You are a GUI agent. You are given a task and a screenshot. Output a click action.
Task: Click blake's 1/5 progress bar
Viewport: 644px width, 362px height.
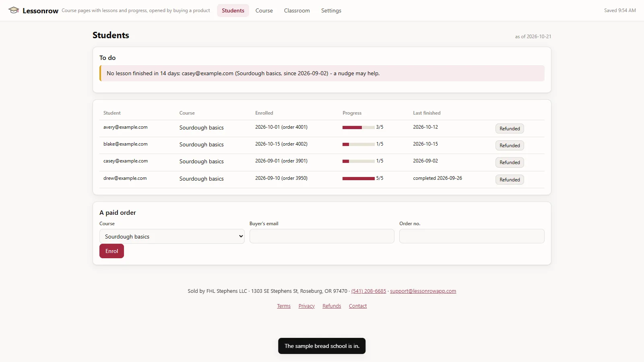[358, 144]
